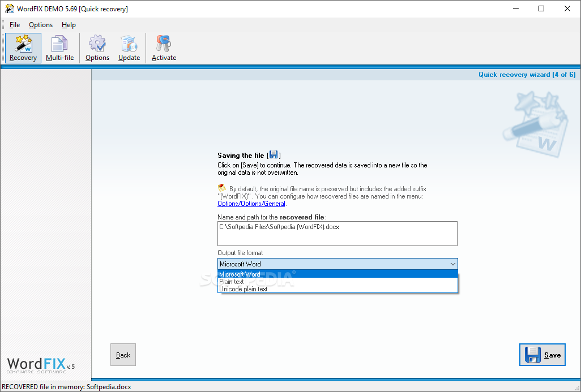Choose Unicode plain text output format
581x392 pixels.
338,289
